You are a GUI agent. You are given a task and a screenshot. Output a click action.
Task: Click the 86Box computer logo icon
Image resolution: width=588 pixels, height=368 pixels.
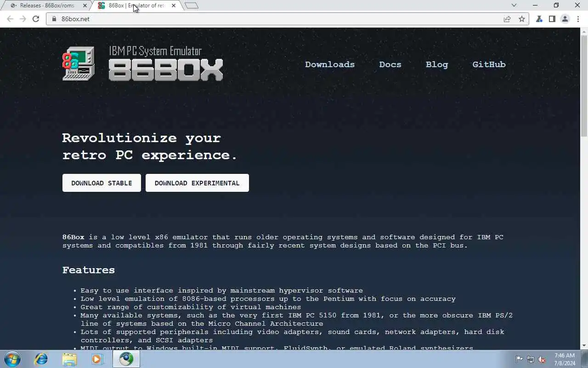79,63
